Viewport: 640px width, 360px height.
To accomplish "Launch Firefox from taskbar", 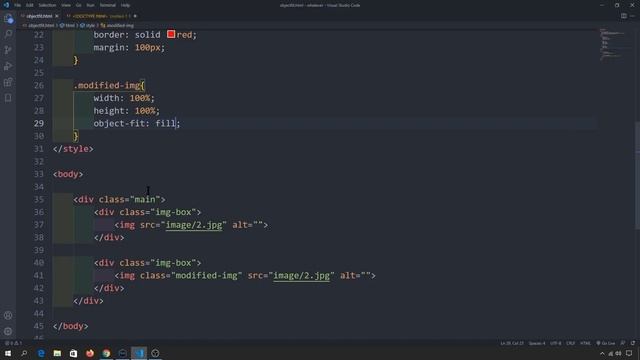I will pyautogui.click(x=90, y=353).
